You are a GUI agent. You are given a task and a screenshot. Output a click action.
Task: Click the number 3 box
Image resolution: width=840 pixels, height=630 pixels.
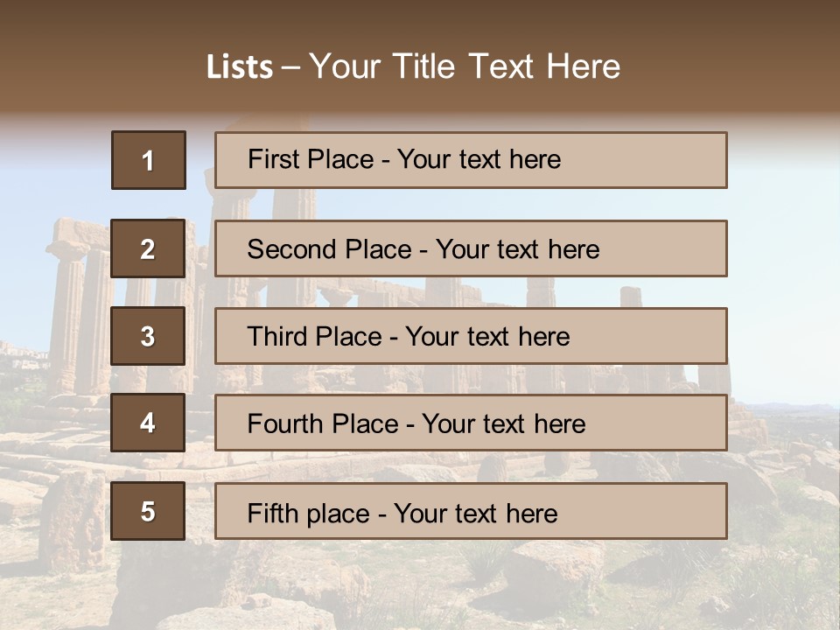148,336
